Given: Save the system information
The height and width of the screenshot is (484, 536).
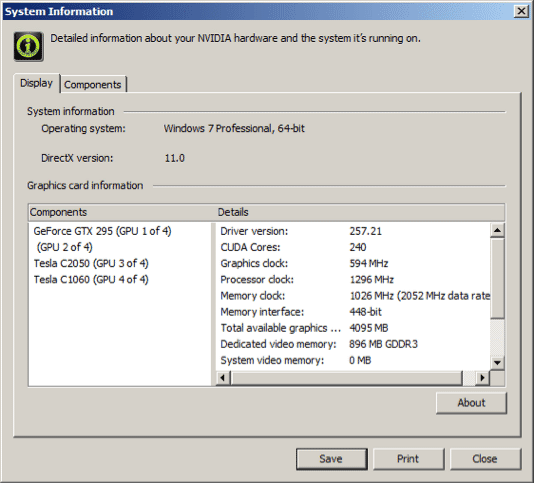Looking at the screenshot, I should coord(332,460).
